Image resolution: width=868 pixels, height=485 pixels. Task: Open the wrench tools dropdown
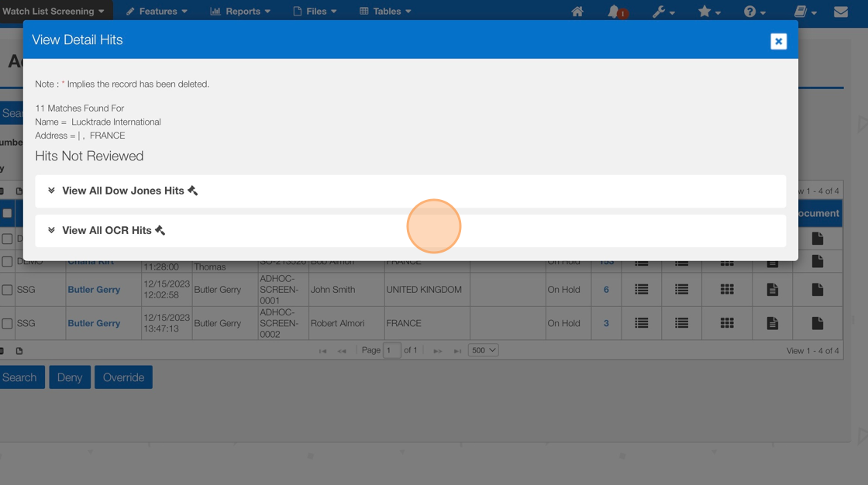(663, 12)
